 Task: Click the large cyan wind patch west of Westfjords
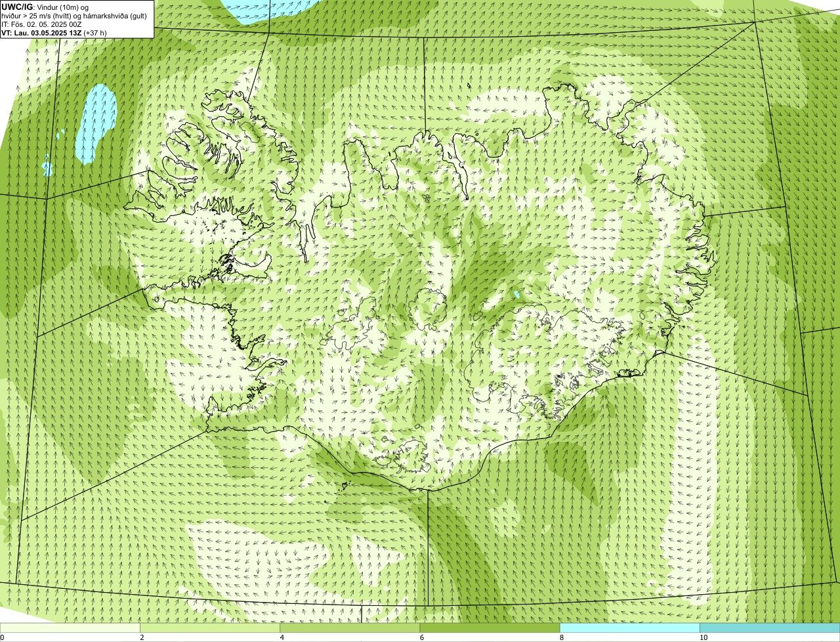point(96,123)
